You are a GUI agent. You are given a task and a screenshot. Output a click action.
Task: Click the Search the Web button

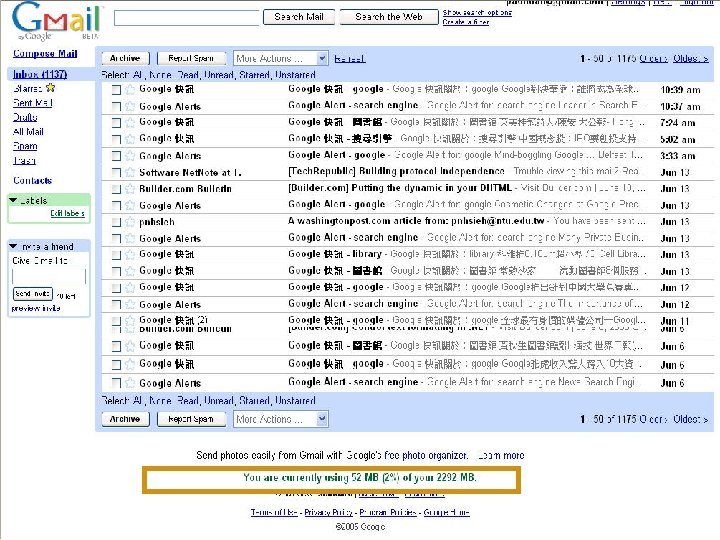coord(389,17)
